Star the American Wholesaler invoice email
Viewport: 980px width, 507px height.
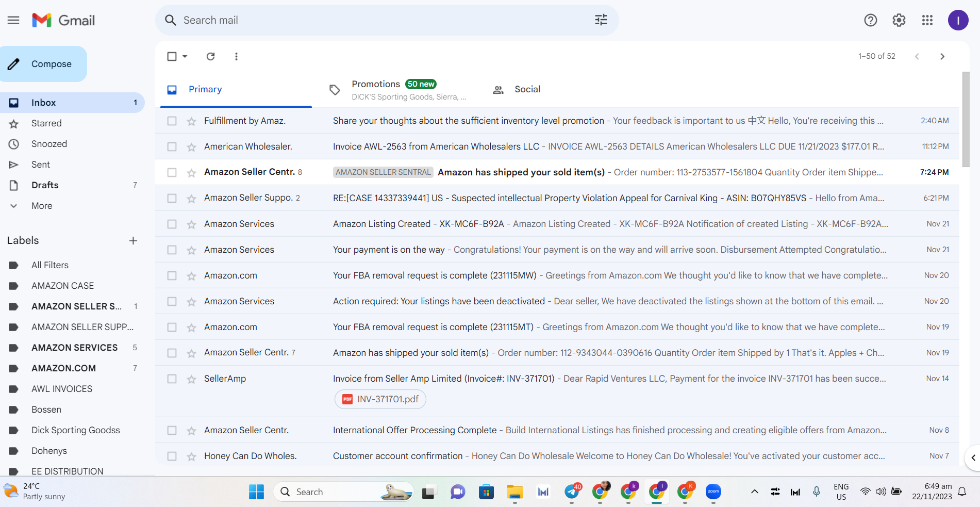click(191, 147)
